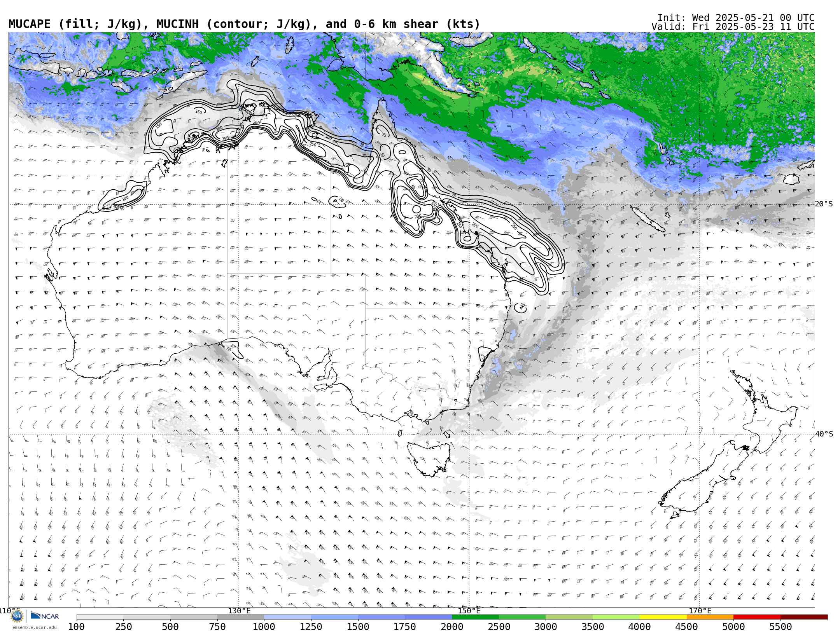Pick the yellow swatch between 4000 and 4500
The image size is (840, 632).
pyautogui.click(x=663, y=617)
